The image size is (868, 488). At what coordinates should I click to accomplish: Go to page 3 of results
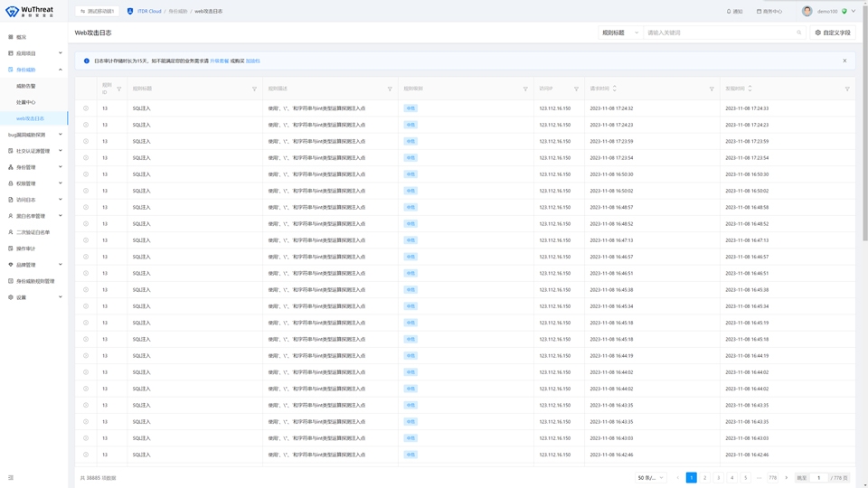click(x=719, y=477)
